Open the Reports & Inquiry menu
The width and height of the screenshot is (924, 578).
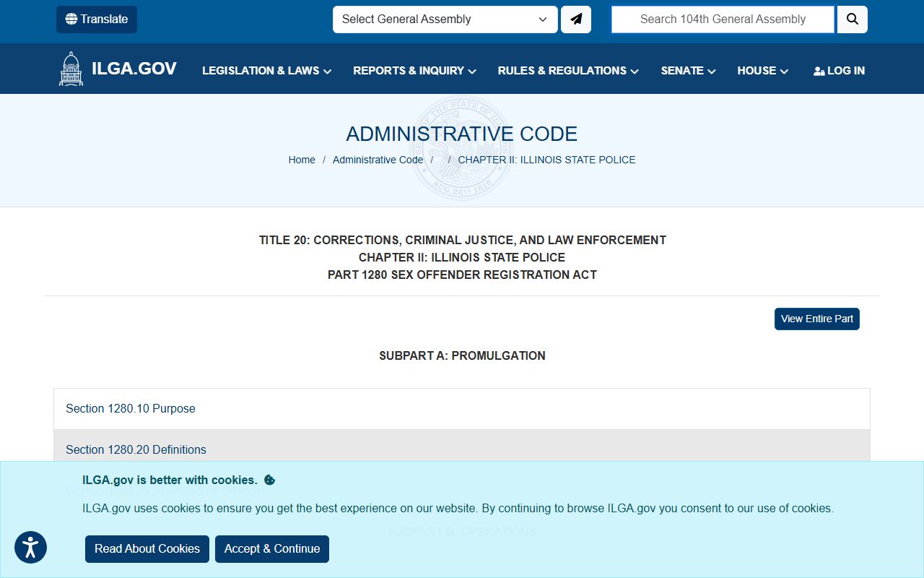(414, 71)
